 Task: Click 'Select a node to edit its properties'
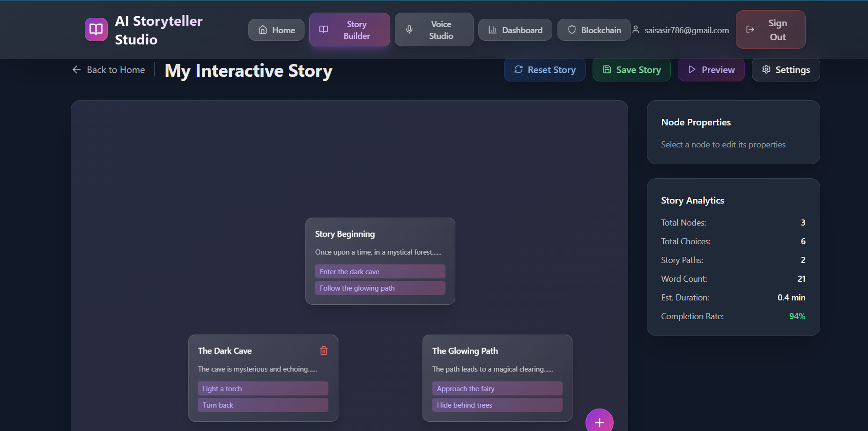click(x=723, y=145)
